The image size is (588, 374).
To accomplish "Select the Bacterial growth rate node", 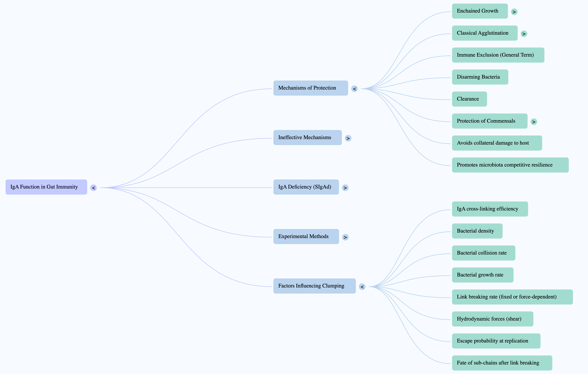I will (x=482, y=275).
